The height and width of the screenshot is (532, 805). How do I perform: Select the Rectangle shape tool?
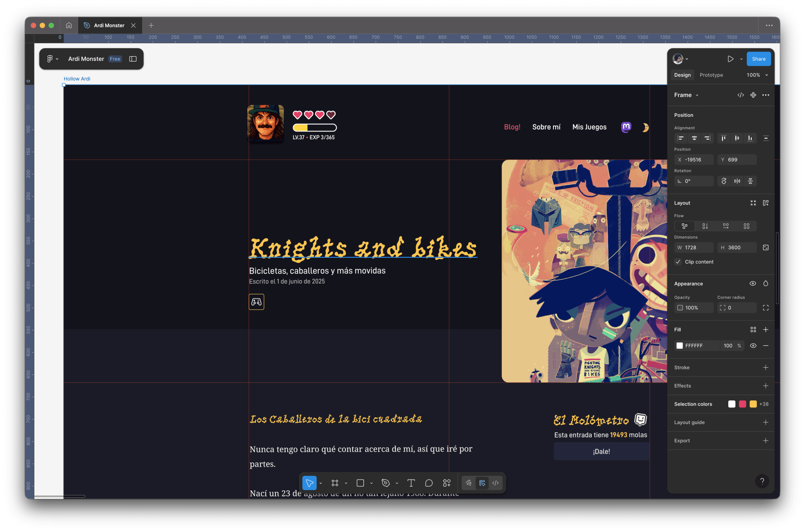click(x=361, y=483)
